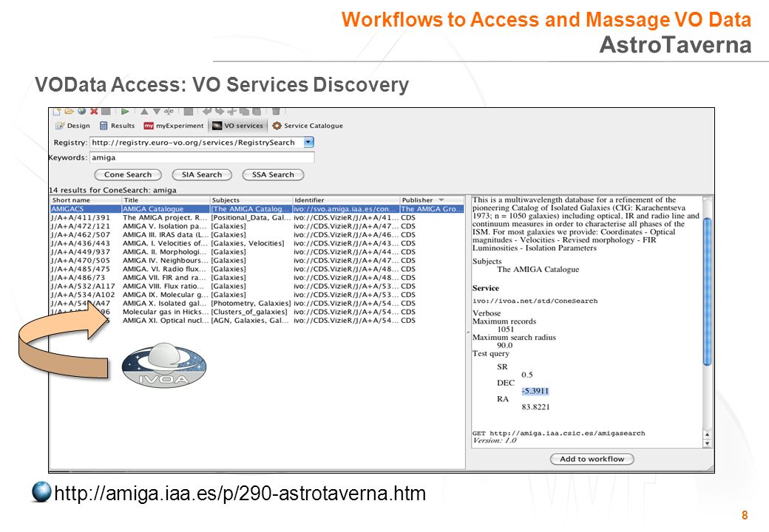Select the AMIGACS result row
Viewport: 769px width, 532px height.
pyautogui.click(x=257, y=208)
